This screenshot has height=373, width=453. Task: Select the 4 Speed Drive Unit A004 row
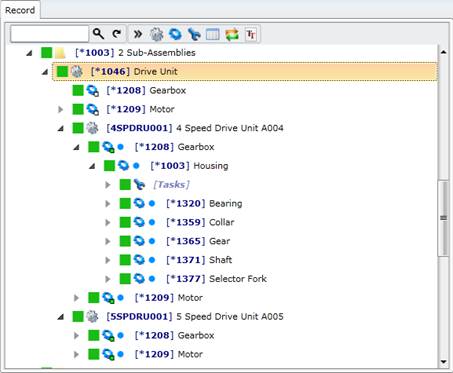point(195,128)
